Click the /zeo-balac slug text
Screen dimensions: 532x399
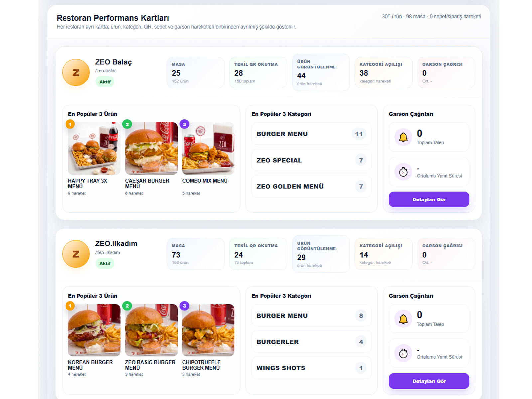point(106,71)
